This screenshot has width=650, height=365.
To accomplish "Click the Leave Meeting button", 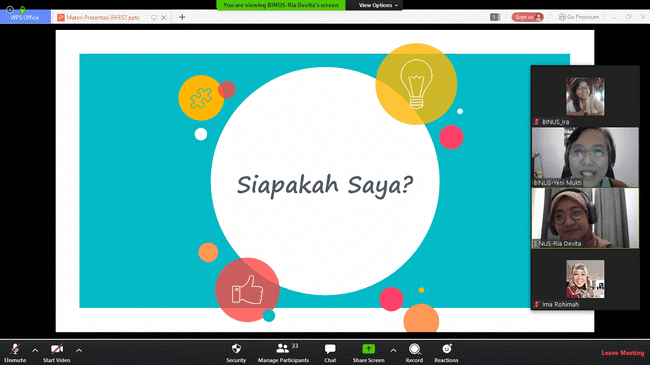I will pyautogui.click(x=623, y=353).
